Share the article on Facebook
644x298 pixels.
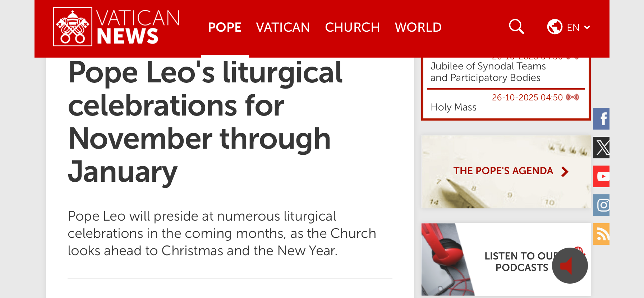[x=601, y=119]
